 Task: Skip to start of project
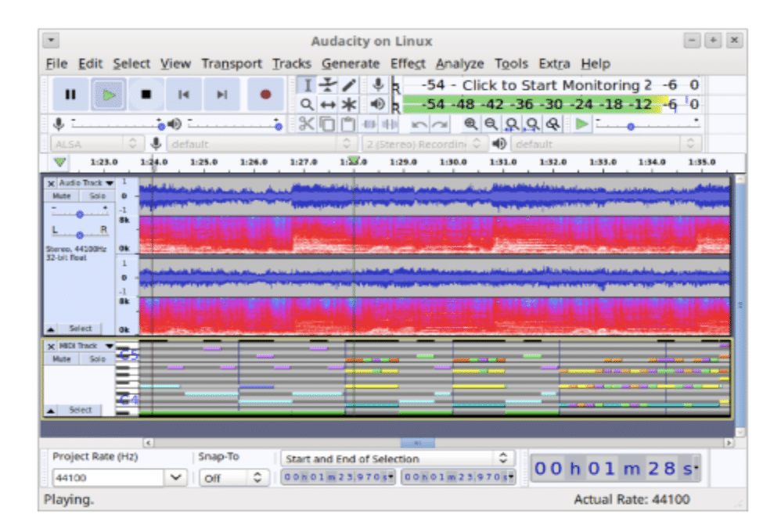183,95
